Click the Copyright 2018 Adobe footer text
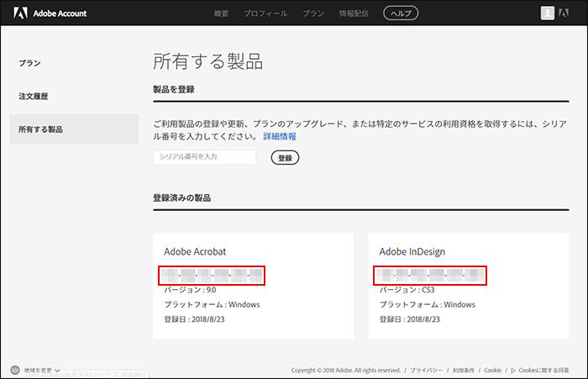Viewport: 588px width, 379px height. (346, 371)
